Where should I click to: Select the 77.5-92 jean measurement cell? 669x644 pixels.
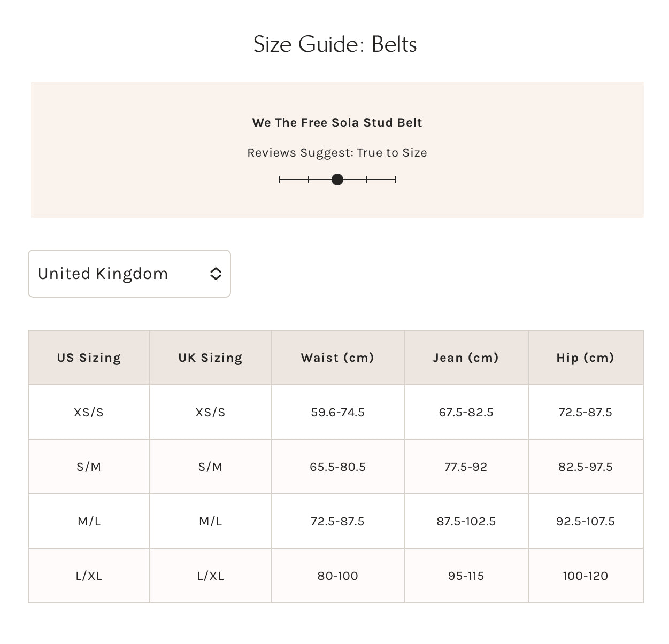tap(466, 467)
